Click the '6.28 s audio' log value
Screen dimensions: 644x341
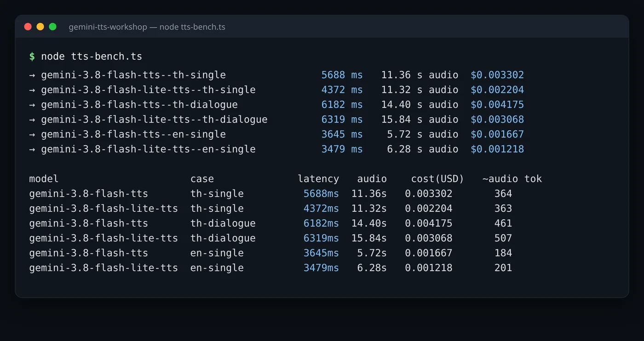[x=423, y=149]
